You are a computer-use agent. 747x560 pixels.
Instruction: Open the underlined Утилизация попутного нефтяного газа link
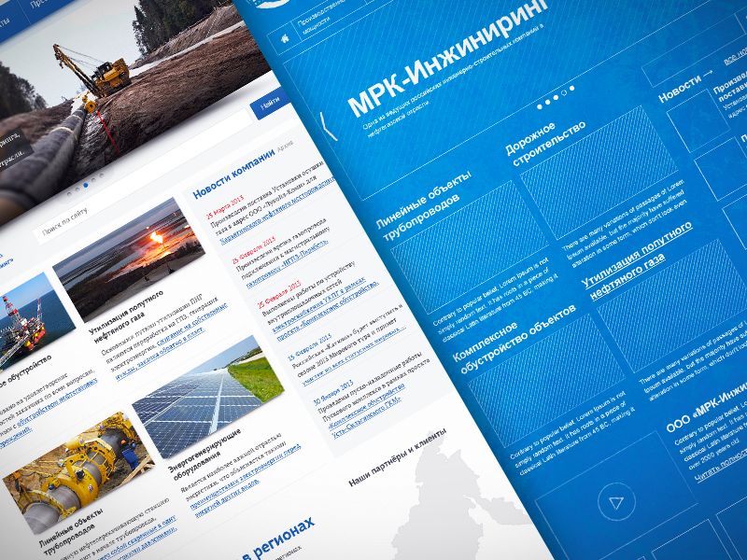pyautogui.click(x=637, y=261)
